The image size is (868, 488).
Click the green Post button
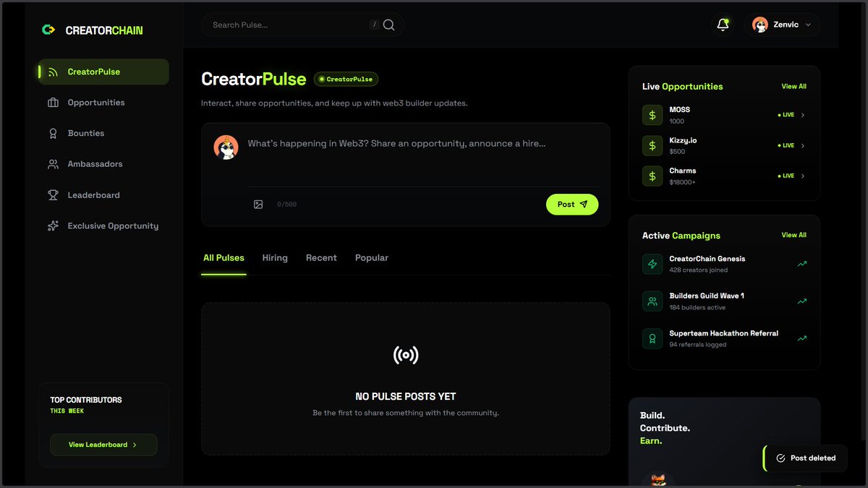(x=572, y=204)
